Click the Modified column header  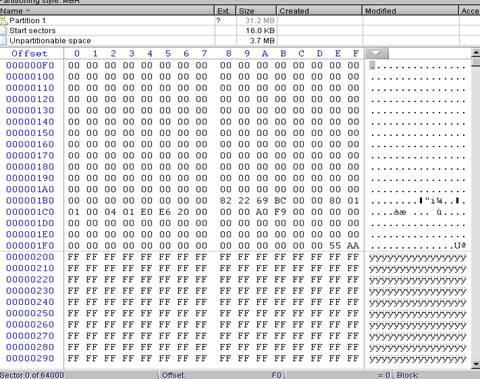[x=410, y=11]
